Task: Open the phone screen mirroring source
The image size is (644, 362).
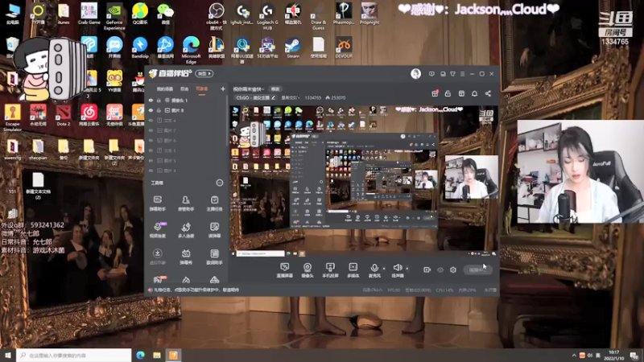Action: (x=330, y=270)
